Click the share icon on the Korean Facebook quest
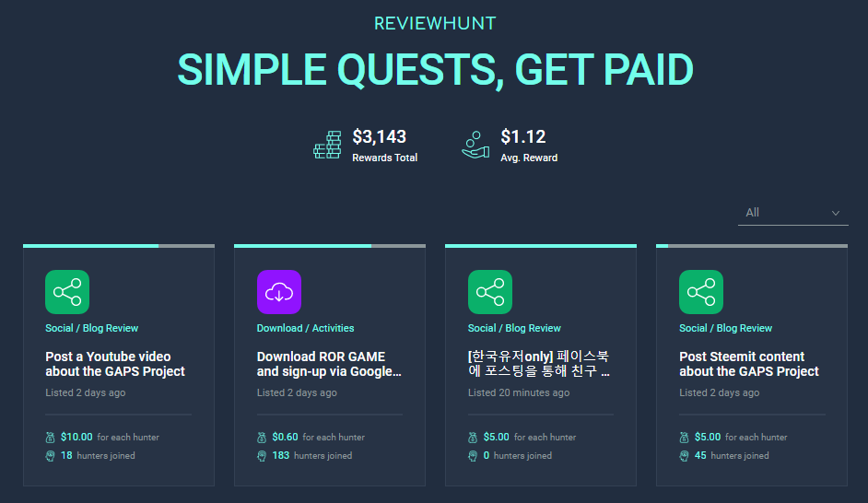This screenshot has height=503, width=868. click(490, 292)
